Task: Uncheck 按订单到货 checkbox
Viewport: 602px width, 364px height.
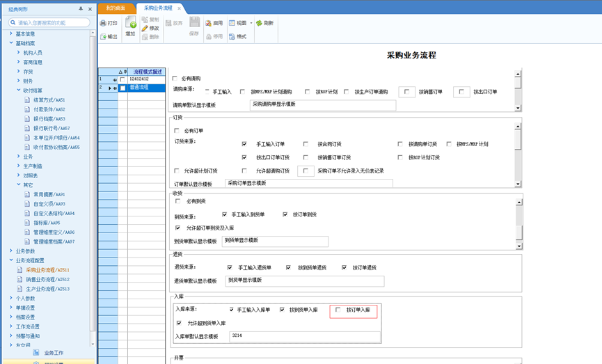Action: pos(285,214)
